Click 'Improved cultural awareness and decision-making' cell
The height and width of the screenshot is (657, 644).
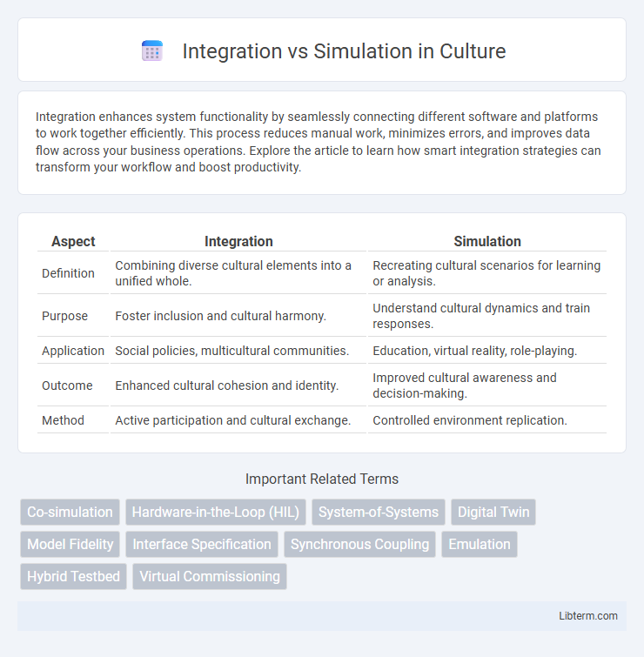pos(487,385)
